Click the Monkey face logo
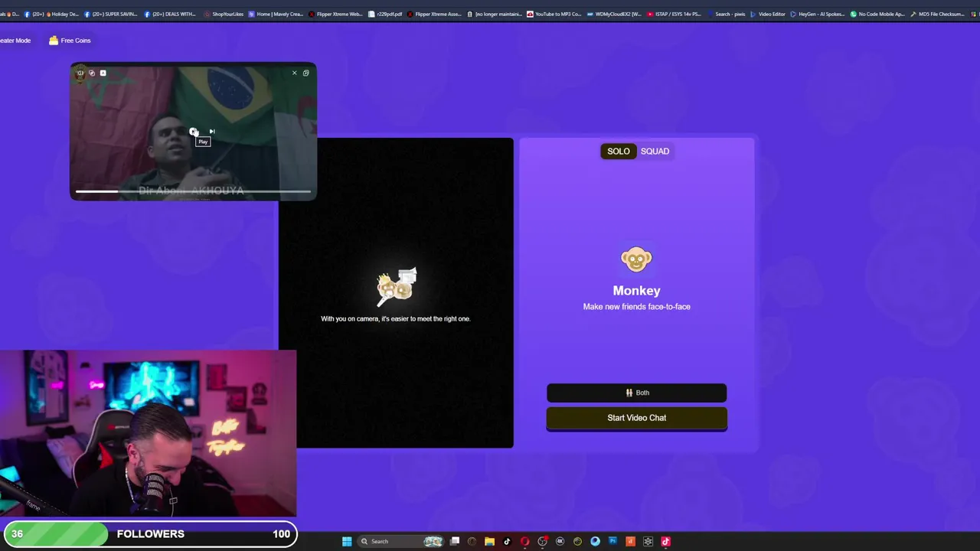The image size is (980, 551). pos(636,259)
